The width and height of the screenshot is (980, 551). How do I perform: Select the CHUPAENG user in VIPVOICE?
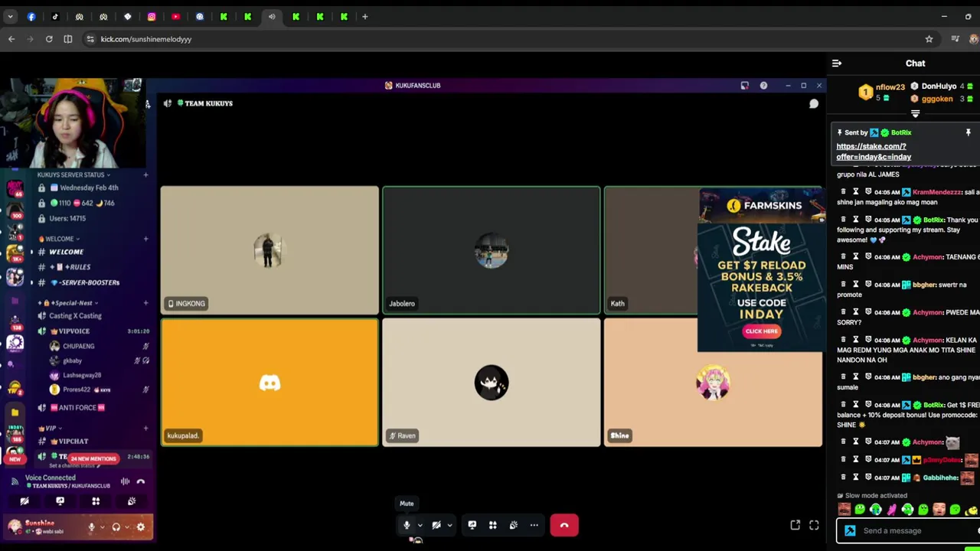(x=78, y=346)
